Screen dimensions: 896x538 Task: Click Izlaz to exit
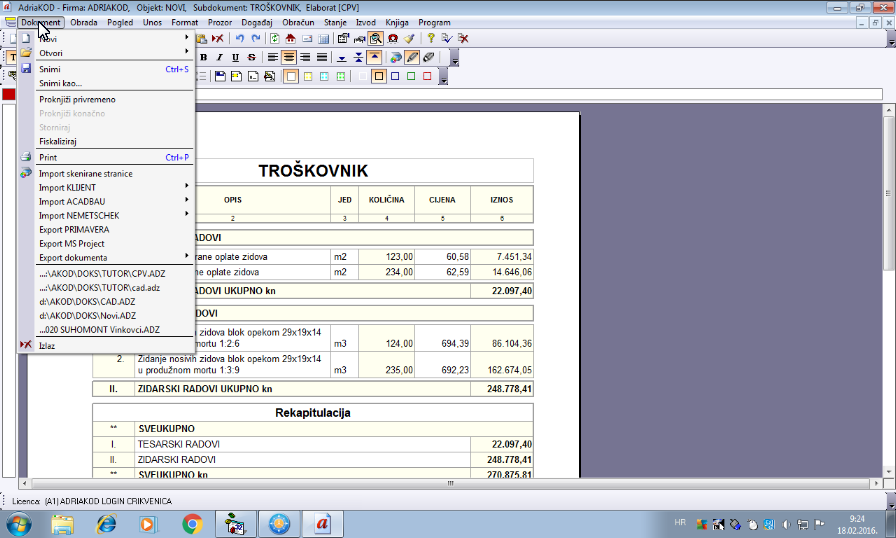[107, 346]
